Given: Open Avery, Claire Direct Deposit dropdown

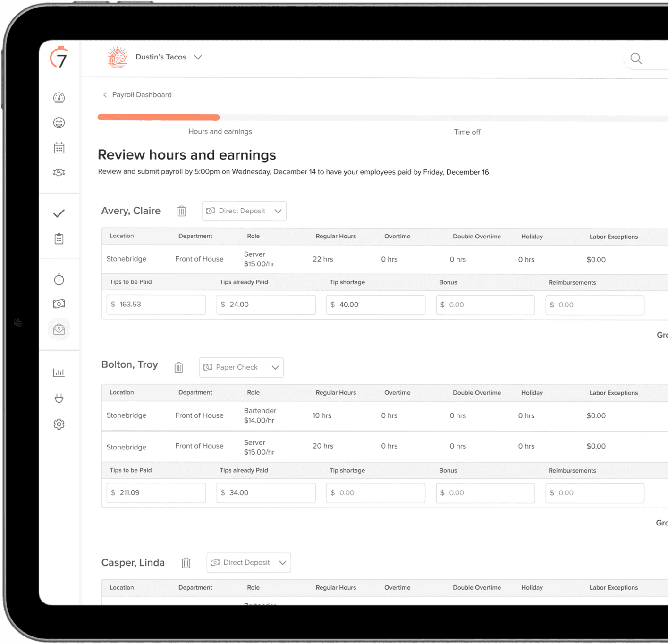Looking at the screenshot, I should pyautogui.click(x=244, y=211).
